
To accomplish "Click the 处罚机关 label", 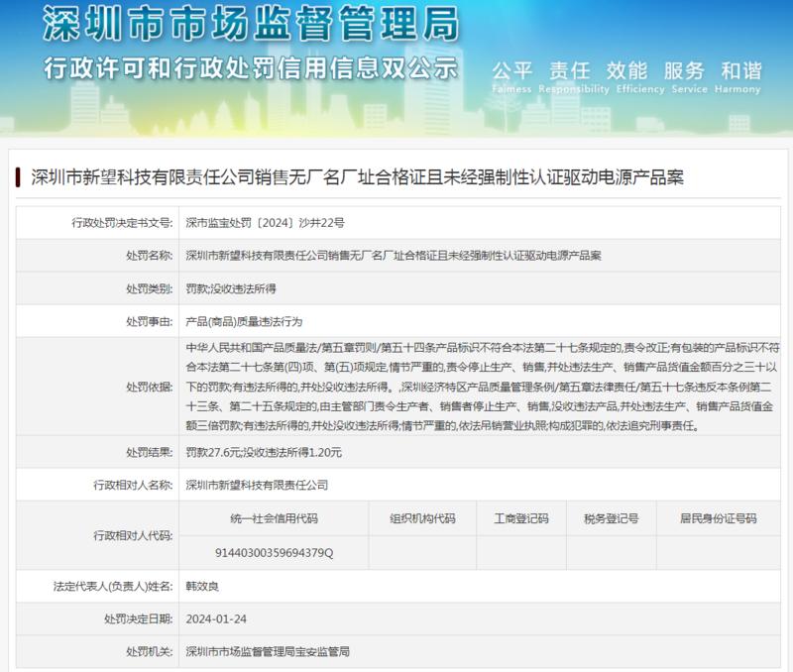I will 150,651.
